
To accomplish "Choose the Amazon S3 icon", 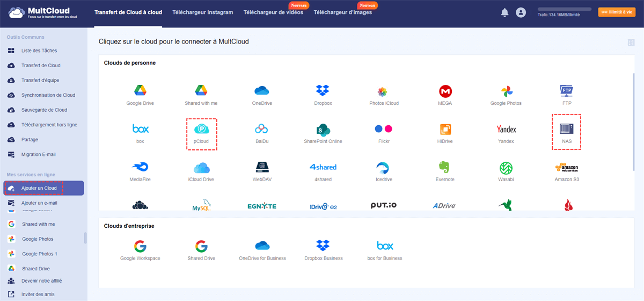I will 567,168.
